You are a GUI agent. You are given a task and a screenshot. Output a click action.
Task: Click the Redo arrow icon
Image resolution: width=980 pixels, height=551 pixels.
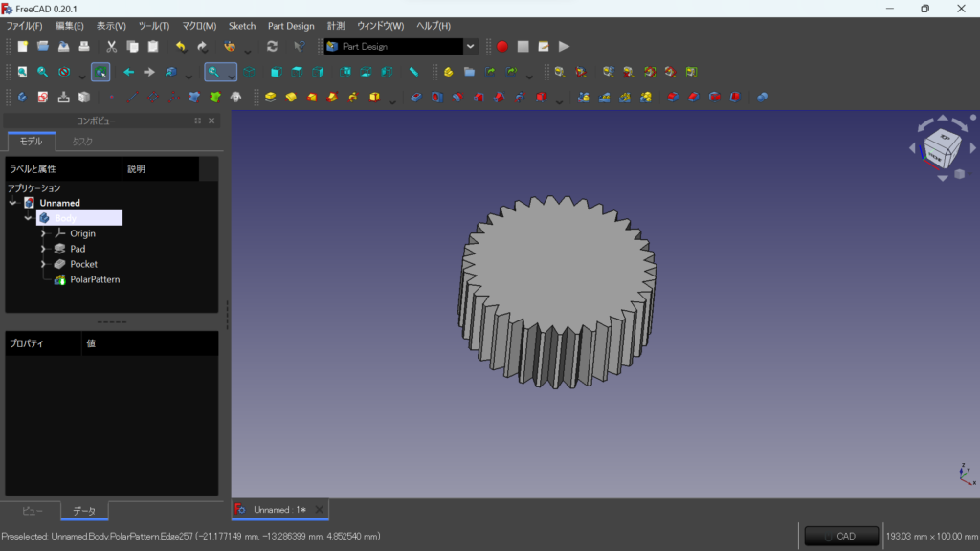point(202,47)
